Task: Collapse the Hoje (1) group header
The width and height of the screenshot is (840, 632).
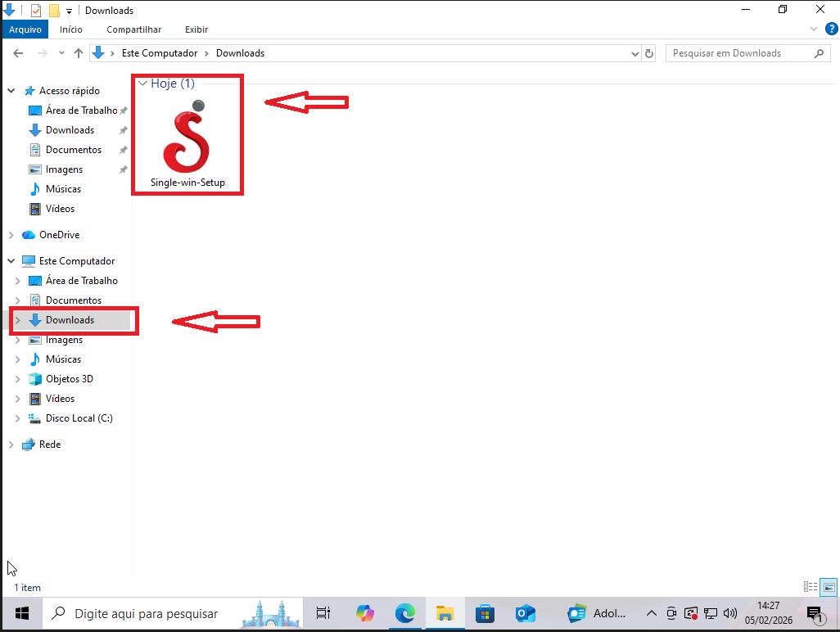Action: point(144,83)
